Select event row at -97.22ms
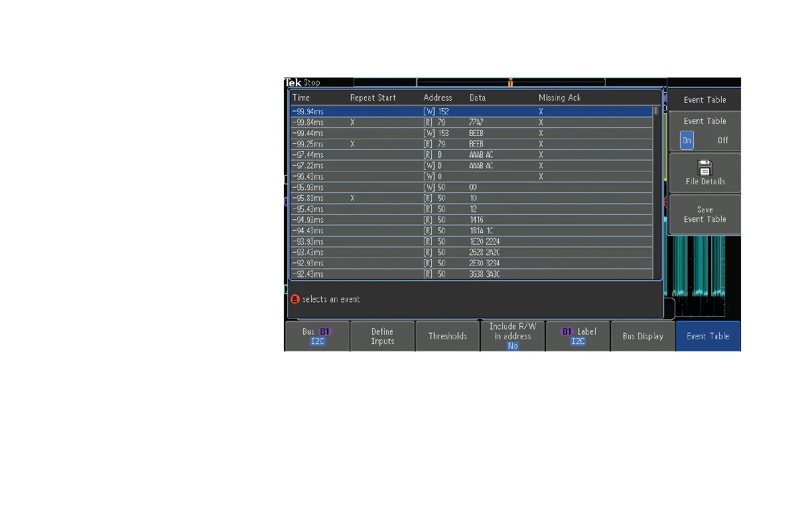This screenshot has height=525, width=812. [x=471, y=166]
